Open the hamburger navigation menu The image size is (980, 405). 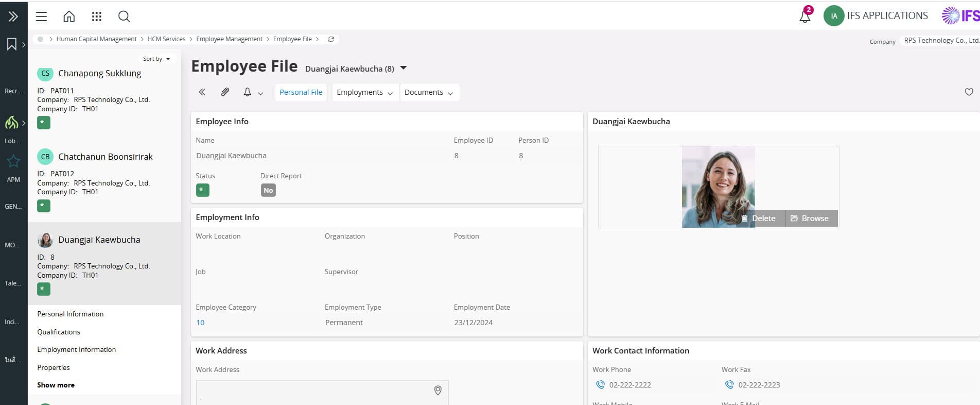click(x=41, y=16)
